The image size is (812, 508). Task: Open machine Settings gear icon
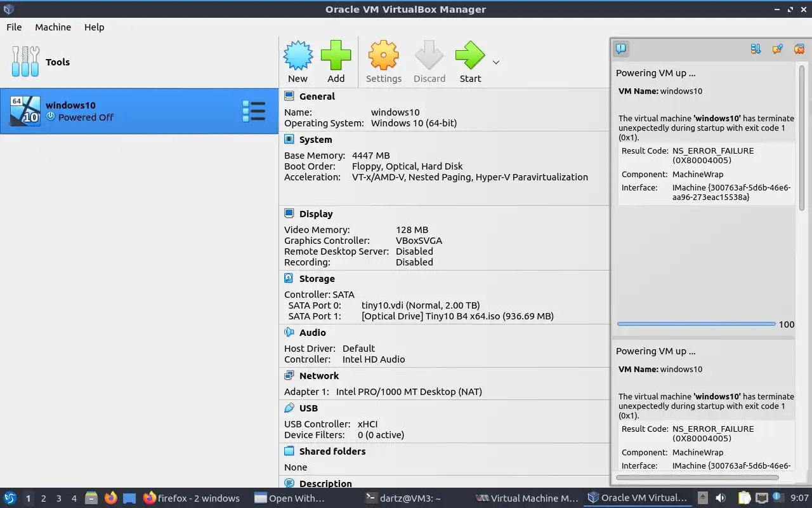pyautogui.click(x=383, y=56)
